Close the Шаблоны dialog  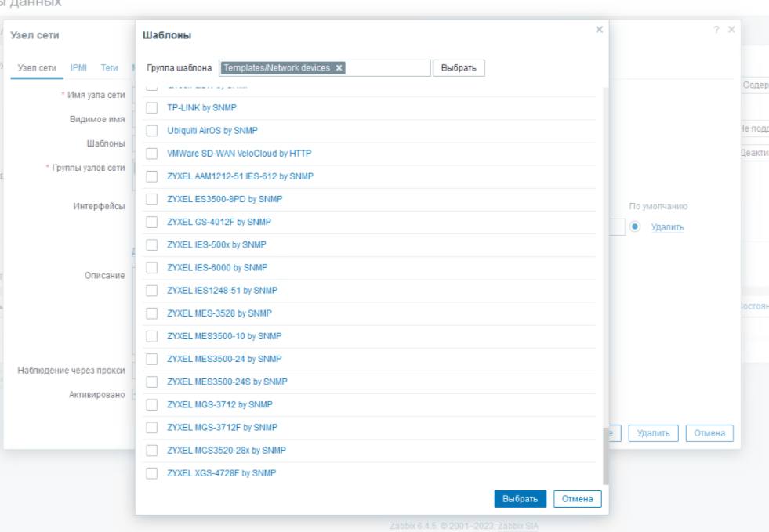(x=600, y=30)
